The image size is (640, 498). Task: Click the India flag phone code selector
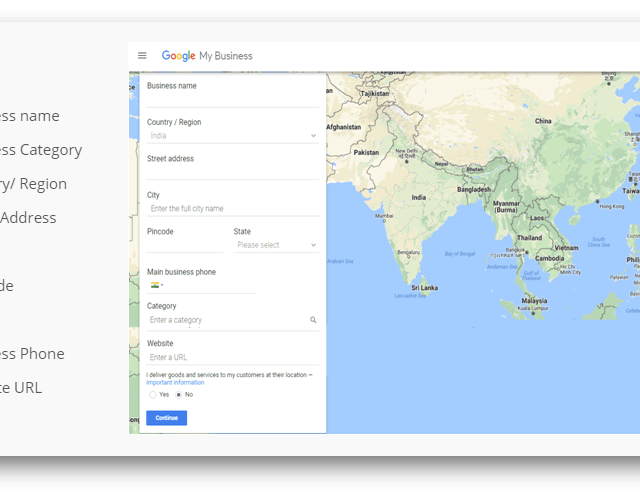pos(157,285)
